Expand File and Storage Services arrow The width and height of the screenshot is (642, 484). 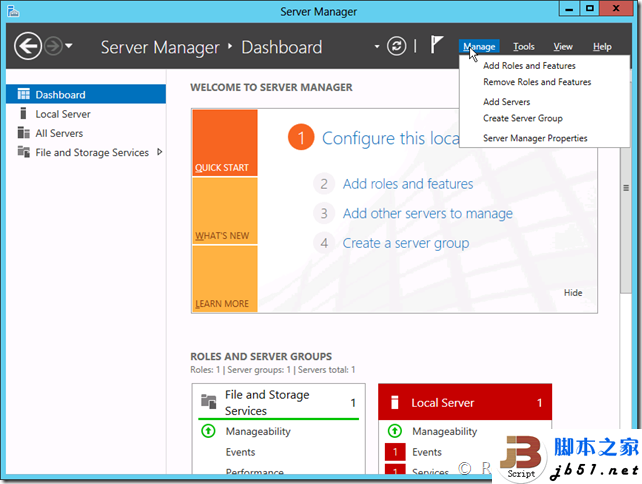tap(159, 152)
